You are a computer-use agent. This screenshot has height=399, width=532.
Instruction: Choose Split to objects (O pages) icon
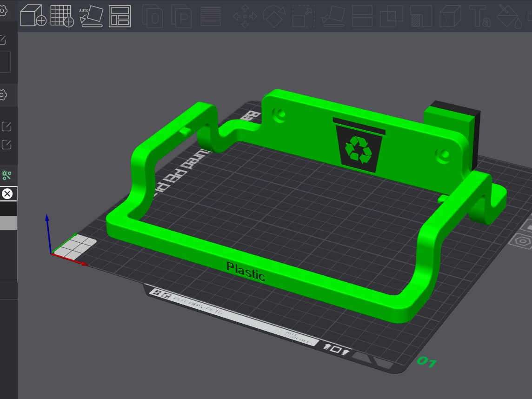[x=153, y=16]
